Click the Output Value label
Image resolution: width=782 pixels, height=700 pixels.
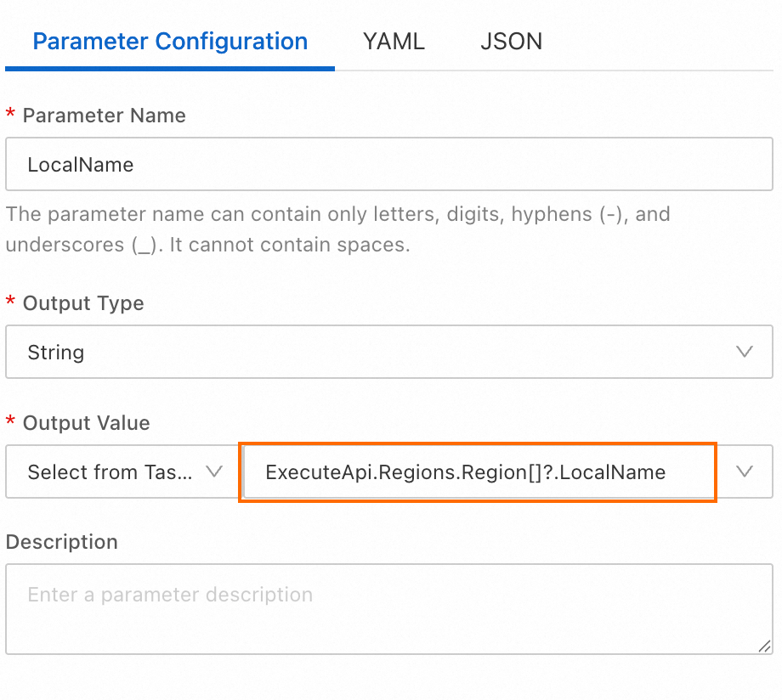point(86,423)
